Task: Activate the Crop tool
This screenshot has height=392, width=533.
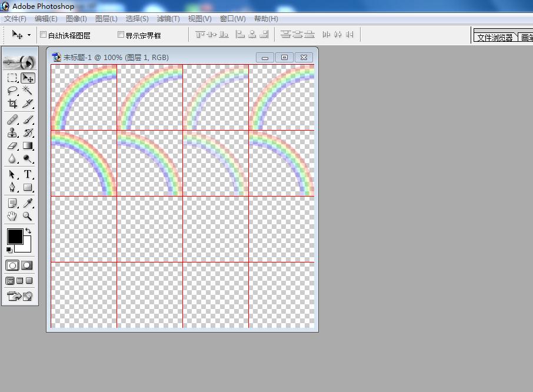Action: tap(12, 104)
